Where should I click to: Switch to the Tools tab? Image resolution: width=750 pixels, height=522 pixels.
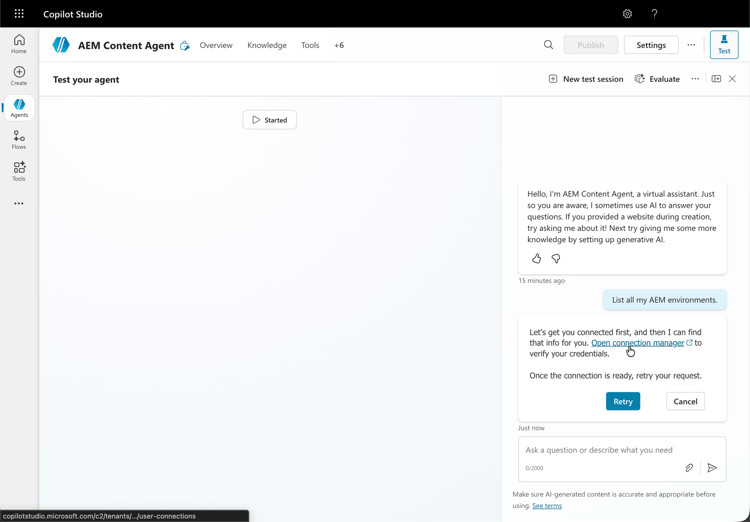[x=310, y=45]
